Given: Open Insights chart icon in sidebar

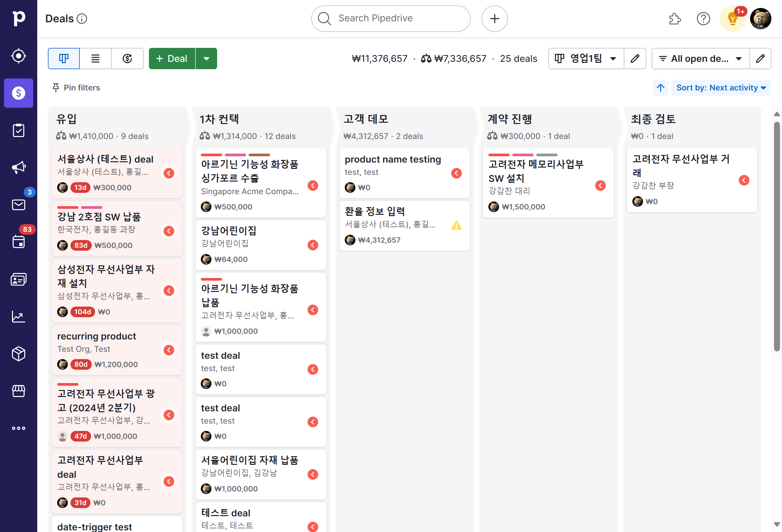Looking at the screenshot, I should [x=19, y=316].
